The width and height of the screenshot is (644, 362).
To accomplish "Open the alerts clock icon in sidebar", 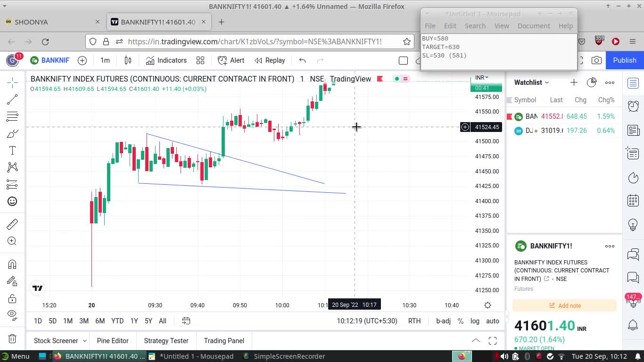I will [x=633, y=107].
